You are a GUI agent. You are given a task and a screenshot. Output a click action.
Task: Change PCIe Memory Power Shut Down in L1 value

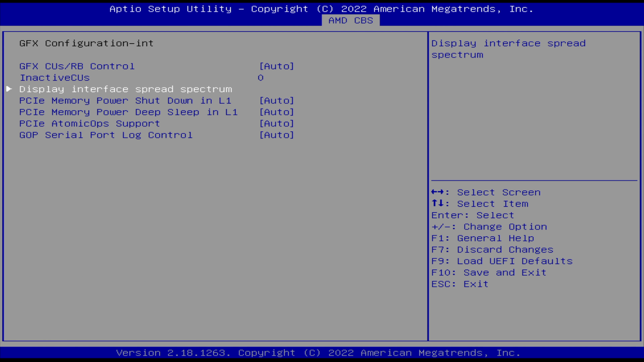click(277, 101)
